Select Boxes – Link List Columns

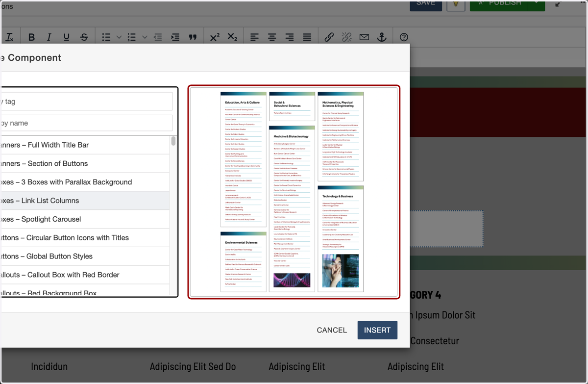[x=85, y=201]
